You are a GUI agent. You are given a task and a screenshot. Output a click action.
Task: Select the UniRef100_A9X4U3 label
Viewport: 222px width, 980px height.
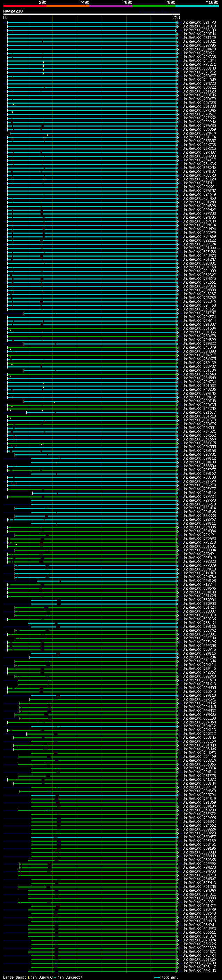pyautogui.click(x=199, y=971)
